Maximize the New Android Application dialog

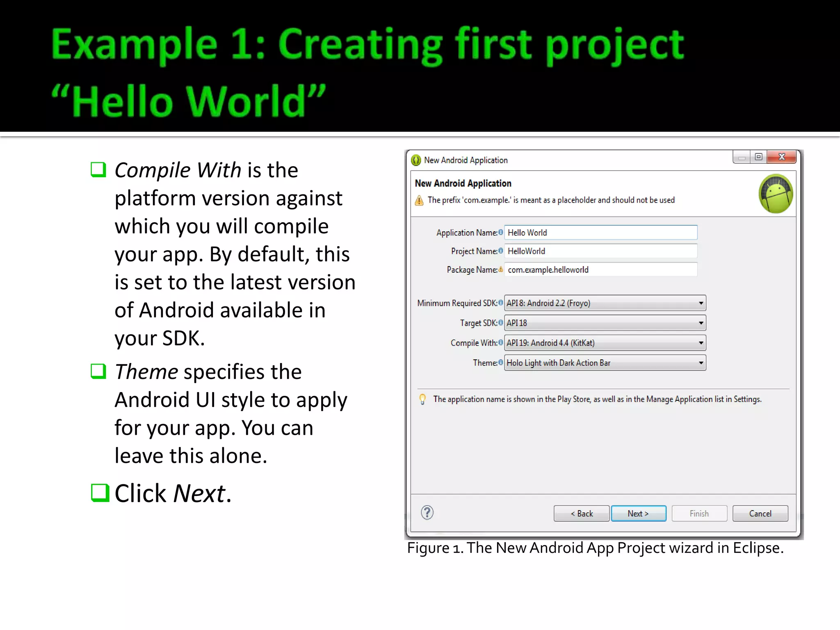point(758,157)
